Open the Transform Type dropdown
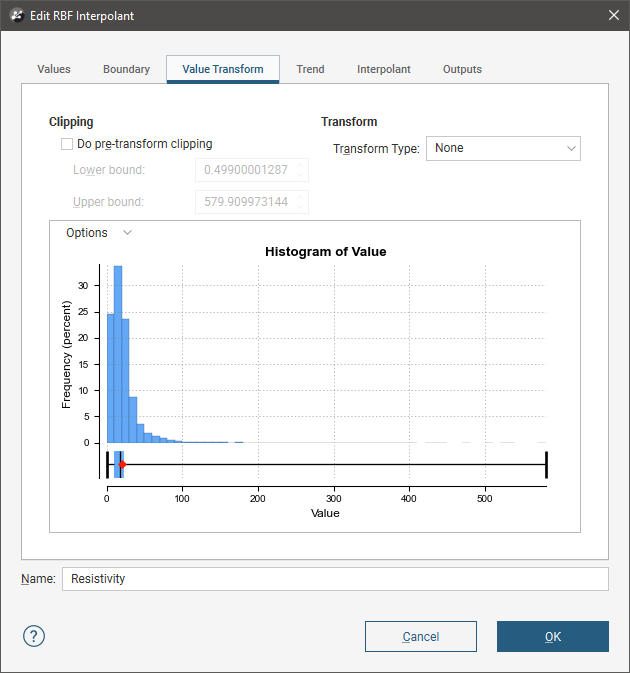This screenshot has height=673, width=630. point(503,148)
